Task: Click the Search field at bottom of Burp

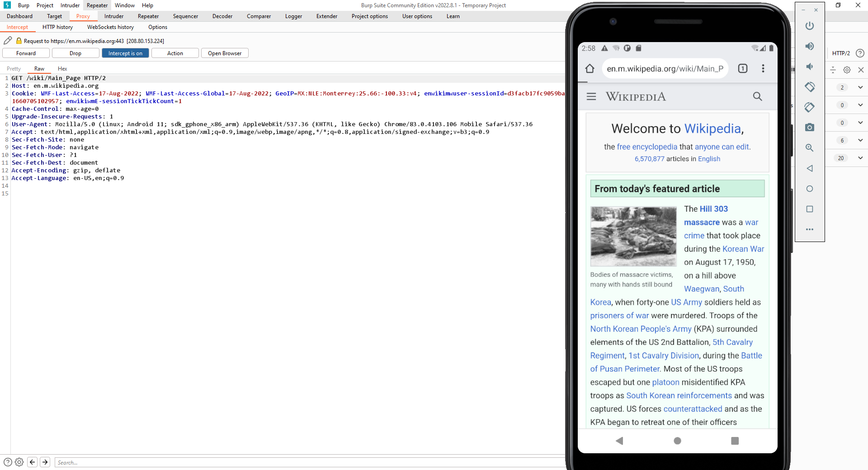Action: 310,462
